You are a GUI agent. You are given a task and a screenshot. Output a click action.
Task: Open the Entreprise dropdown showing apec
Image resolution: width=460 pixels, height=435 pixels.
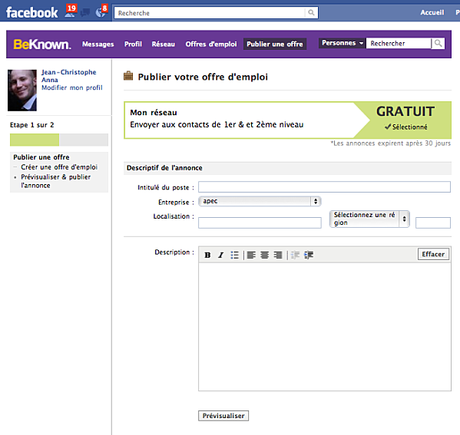coord(260,201)
